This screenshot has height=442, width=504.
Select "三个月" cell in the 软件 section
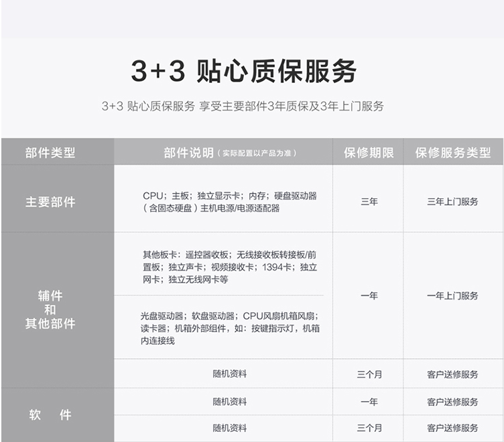coord(369,428)
